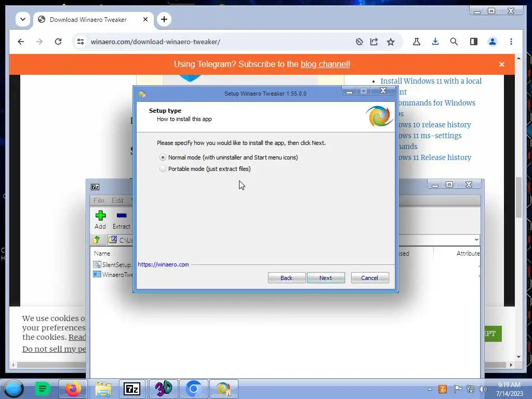
Task: Select WinaeroTweaker file in 7-Zip list
Action: tap(113, 274)
